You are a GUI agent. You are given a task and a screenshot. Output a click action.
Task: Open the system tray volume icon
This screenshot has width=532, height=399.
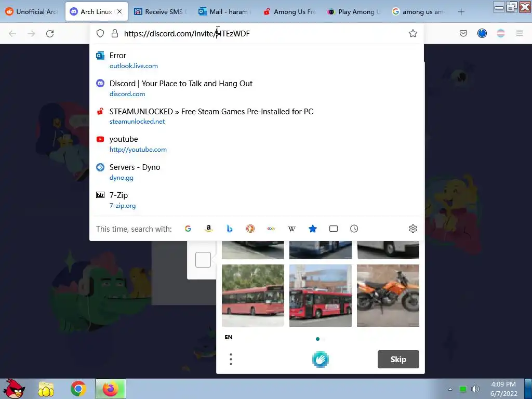(x=475, y=389)
